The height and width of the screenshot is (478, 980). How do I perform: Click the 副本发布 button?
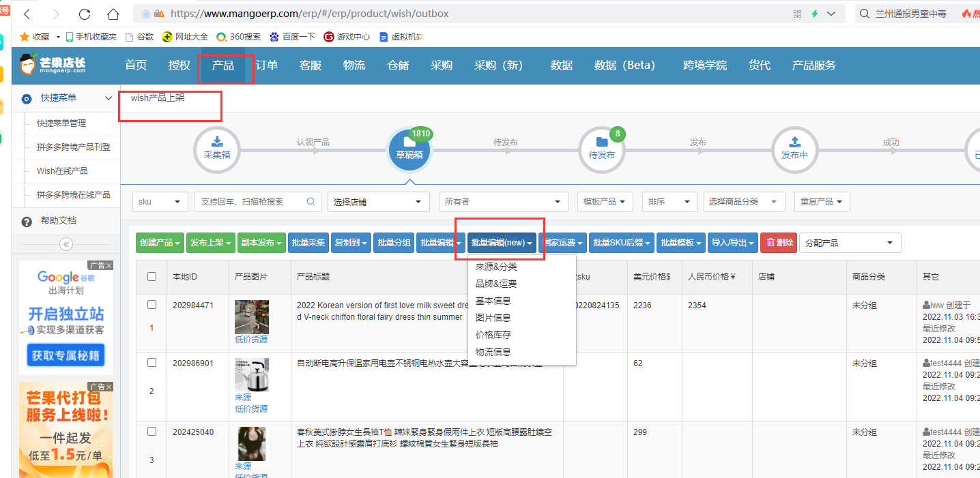pyautogui.click(x=261, y=243)
